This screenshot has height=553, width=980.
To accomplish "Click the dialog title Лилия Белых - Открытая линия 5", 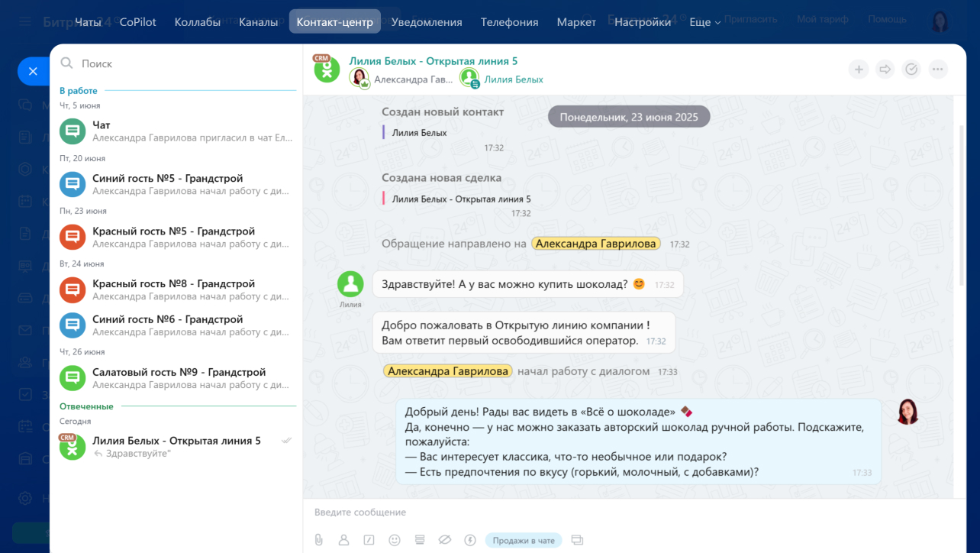I will [x=434, y=61].
